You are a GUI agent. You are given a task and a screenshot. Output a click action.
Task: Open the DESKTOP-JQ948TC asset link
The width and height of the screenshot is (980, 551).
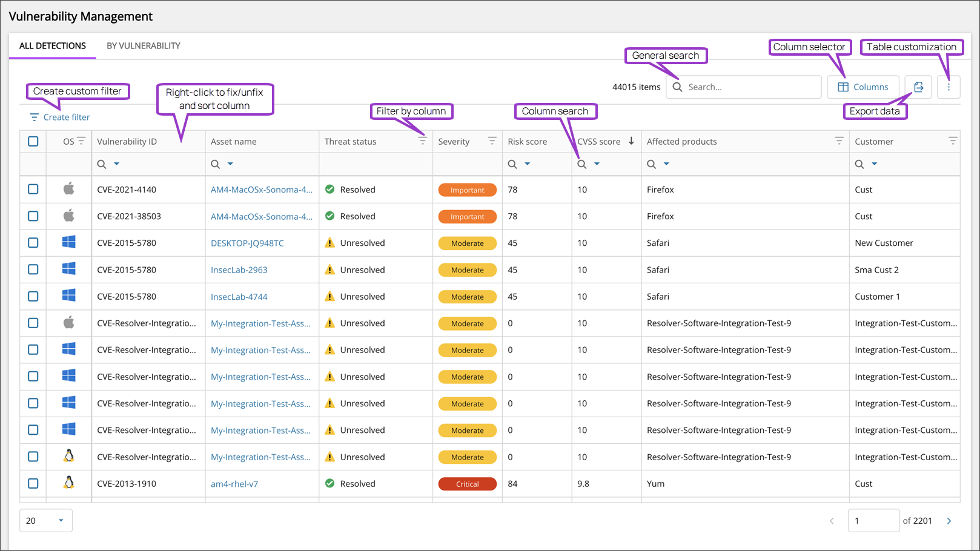click(x=247, y=243)
